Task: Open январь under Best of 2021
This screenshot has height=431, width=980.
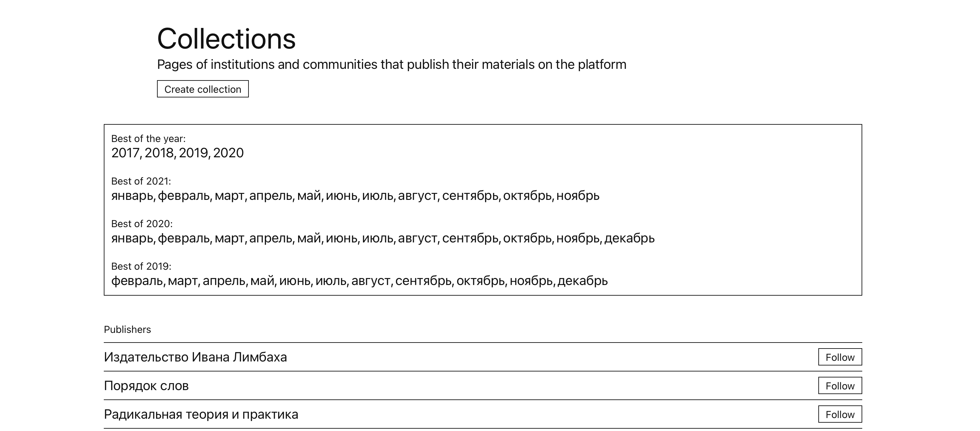Action: pos(132,196)
